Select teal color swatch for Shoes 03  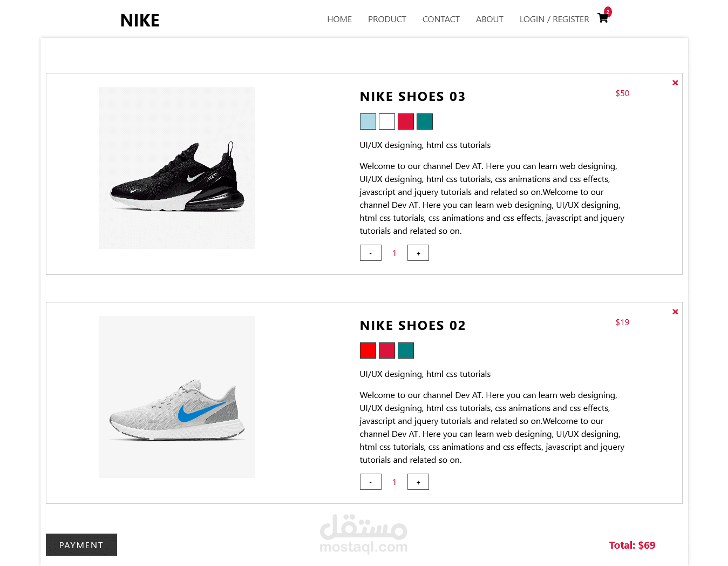click(425, 122)
